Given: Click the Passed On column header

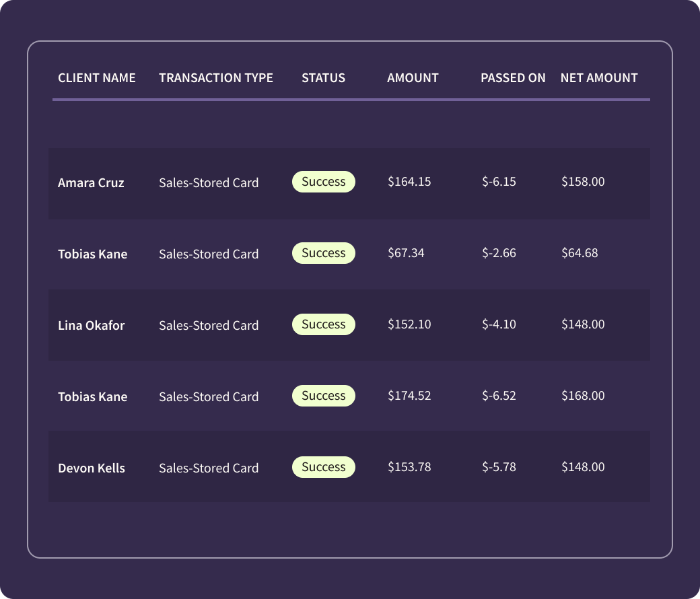Looking at the screenshot, I should 513,78.
